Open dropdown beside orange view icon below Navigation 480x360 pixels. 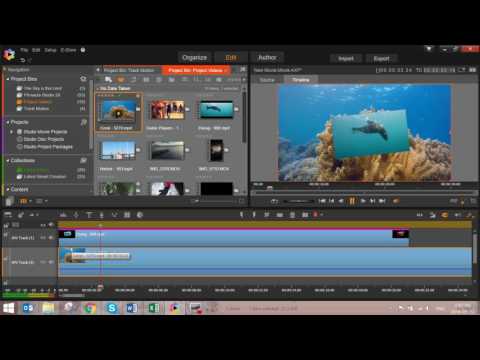(x=30, y=201)
